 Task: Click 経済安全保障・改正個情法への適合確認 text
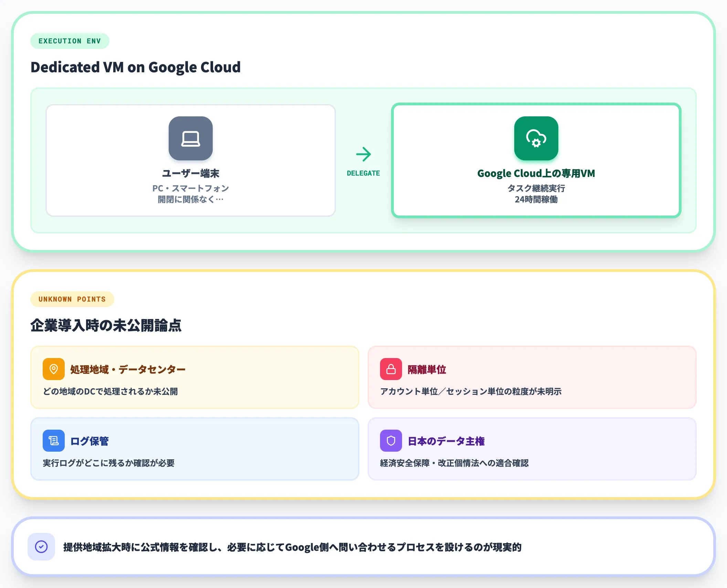tap(454, 463)
